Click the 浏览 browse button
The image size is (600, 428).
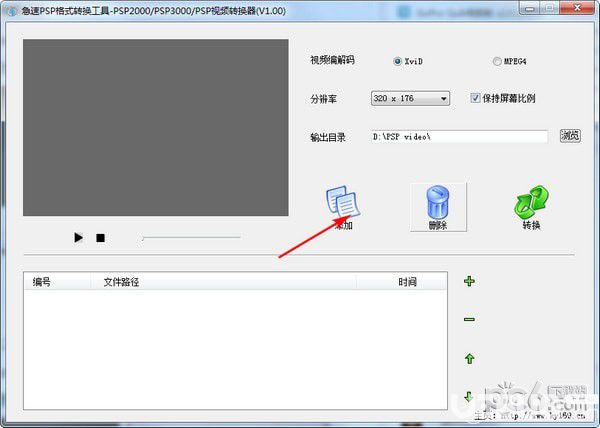(570, 135)
